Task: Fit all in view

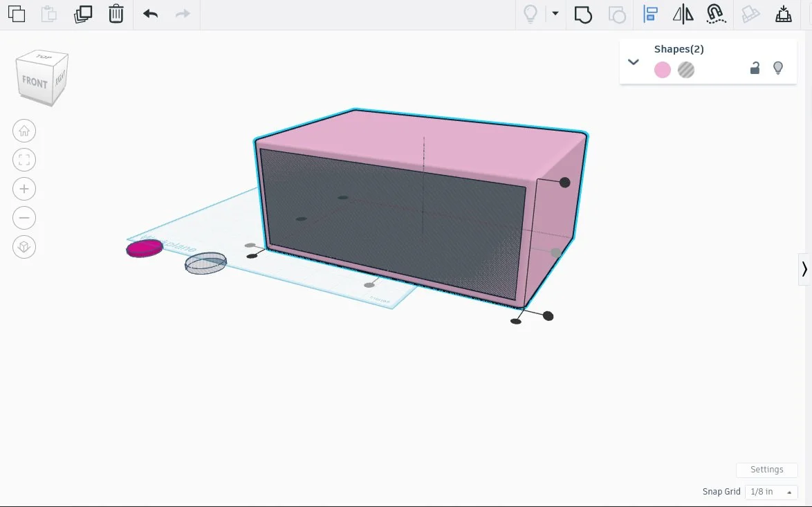Action: 24,160
